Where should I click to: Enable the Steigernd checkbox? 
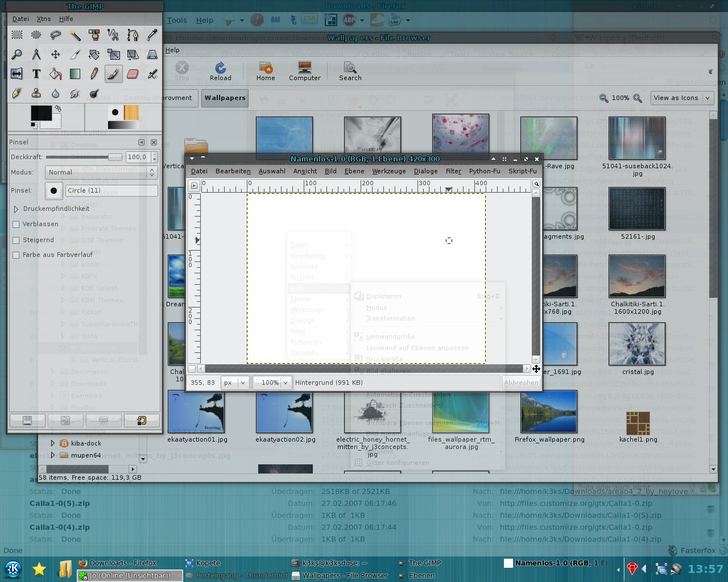16,240
